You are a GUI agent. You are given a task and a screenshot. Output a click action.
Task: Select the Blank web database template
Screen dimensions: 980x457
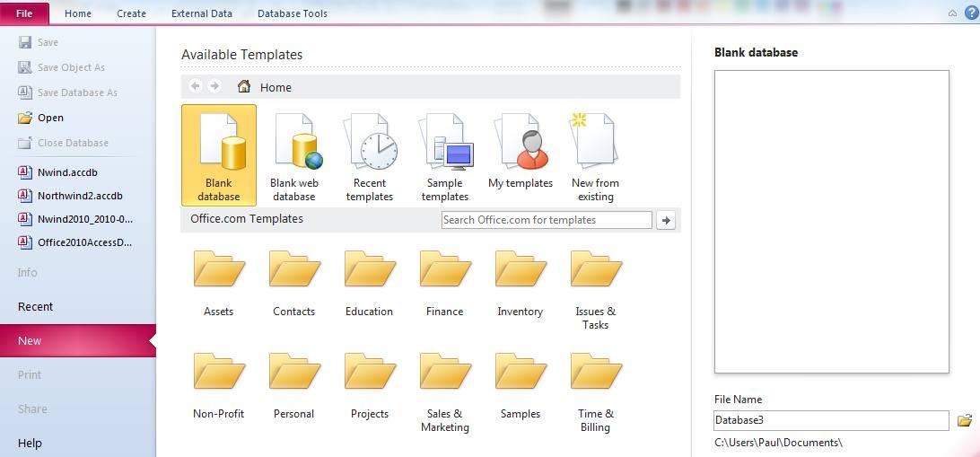point(294,155)
